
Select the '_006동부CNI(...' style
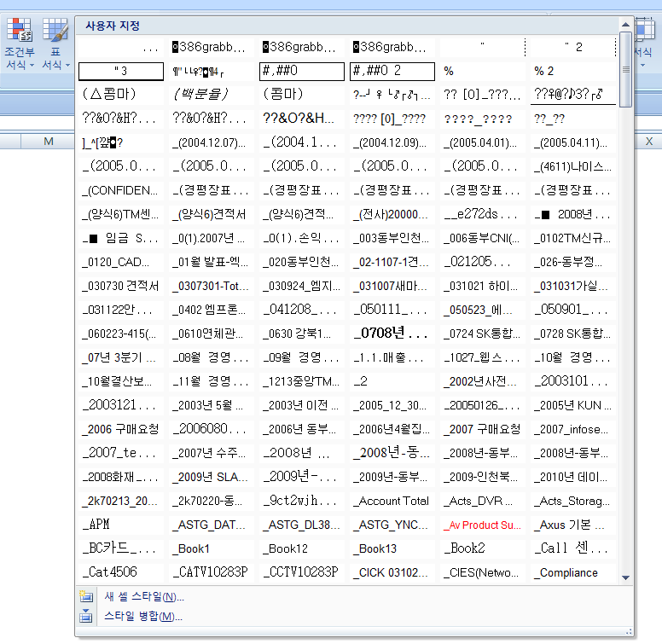click(x=483, y=239)
